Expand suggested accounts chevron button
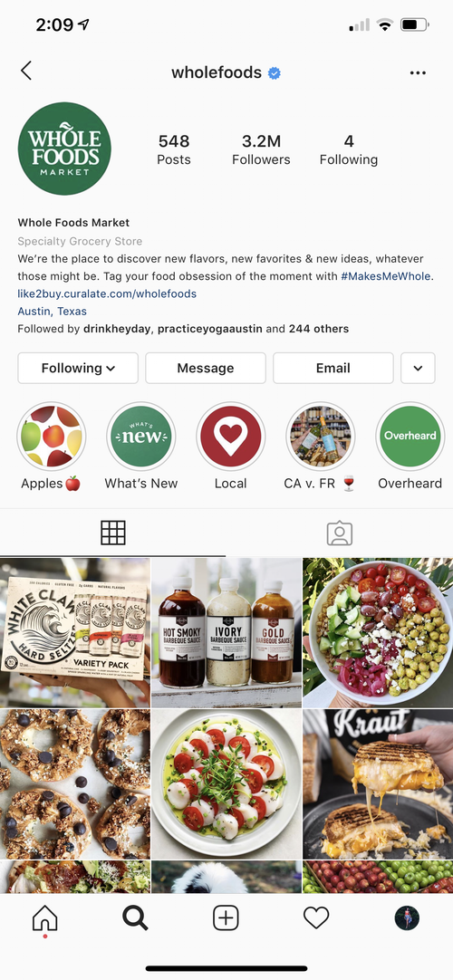Screen dimensions: 453x980 (418, 368)
